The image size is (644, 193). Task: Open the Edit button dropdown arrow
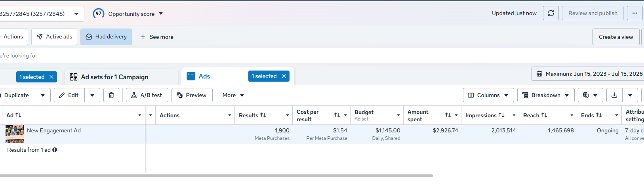tap(92, 95)
